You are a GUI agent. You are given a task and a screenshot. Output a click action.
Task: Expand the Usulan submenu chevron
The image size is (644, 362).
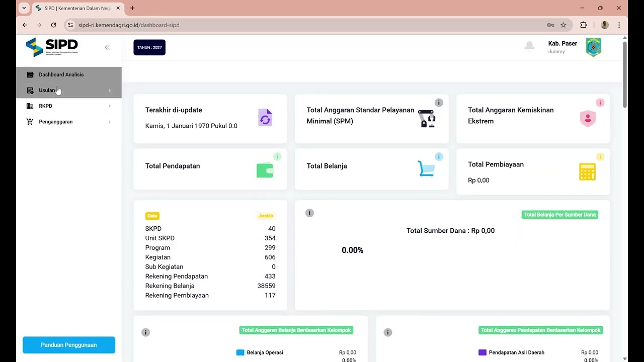tap(109, 90)
